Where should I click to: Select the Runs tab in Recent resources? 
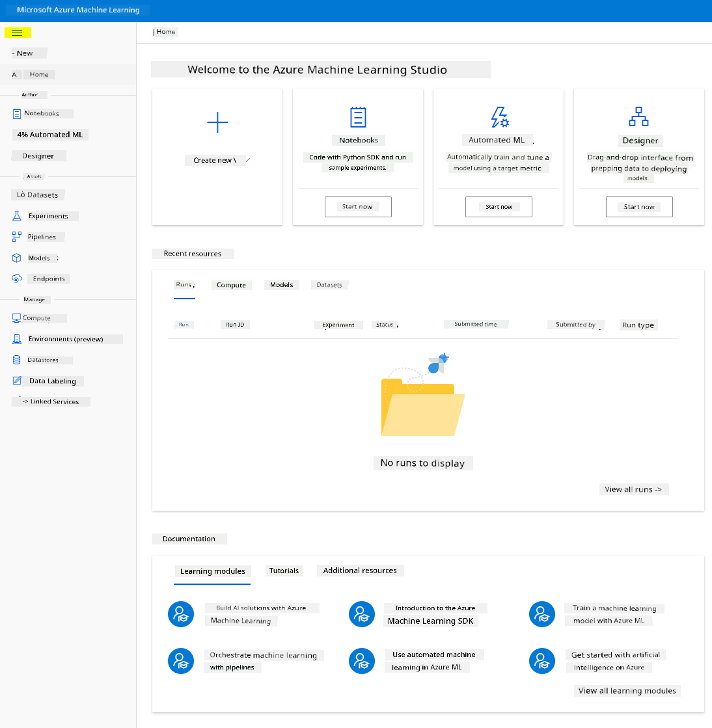tap(184, 284)
